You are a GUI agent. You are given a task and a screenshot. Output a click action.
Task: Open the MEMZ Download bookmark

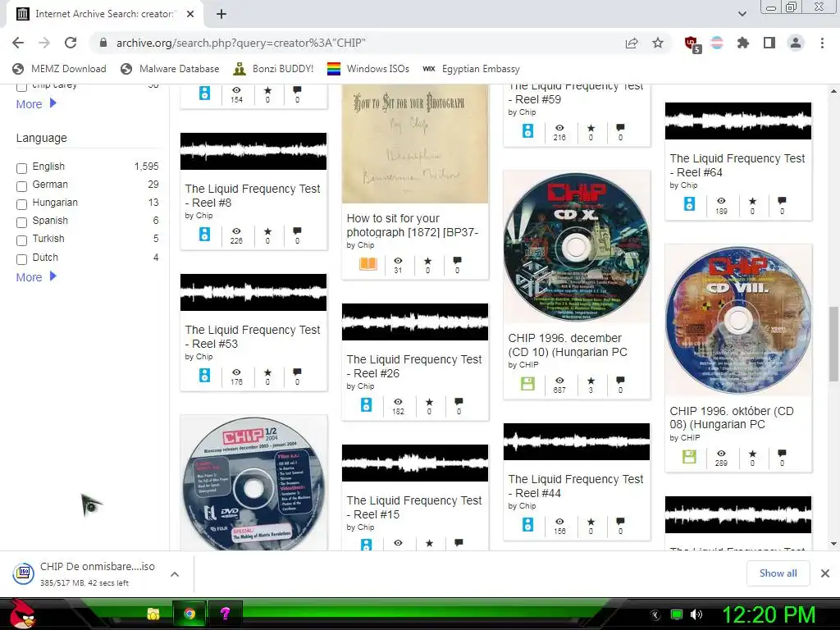59,69
